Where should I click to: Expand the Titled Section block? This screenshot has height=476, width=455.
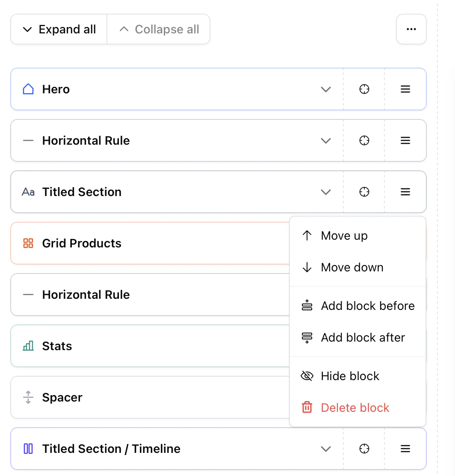coord(326,192)
